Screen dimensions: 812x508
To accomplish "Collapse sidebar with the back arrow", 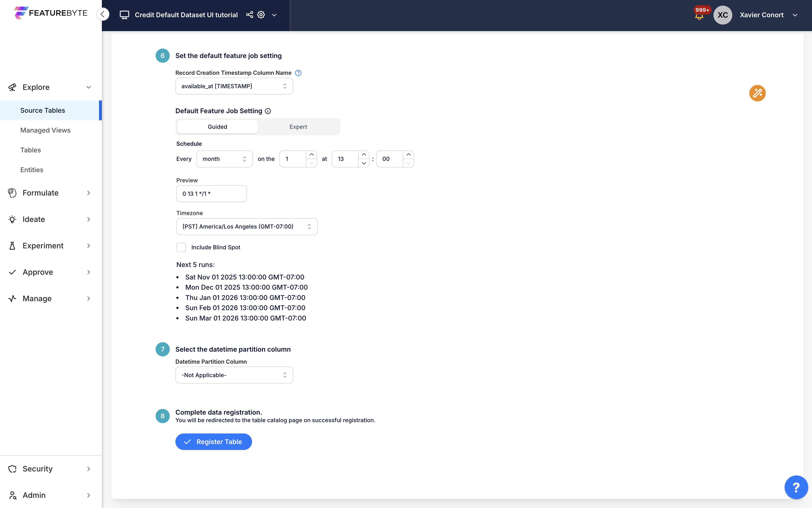I will (x=103, y=14).
